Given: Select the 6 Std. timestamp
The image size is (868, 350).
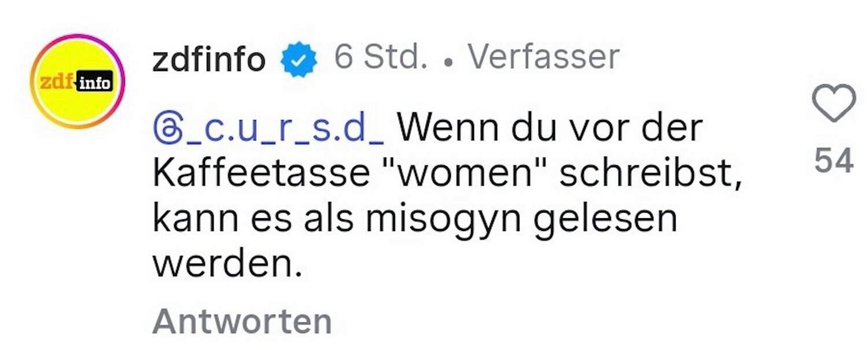Looking at the screenshot, I should coord(381,58).
